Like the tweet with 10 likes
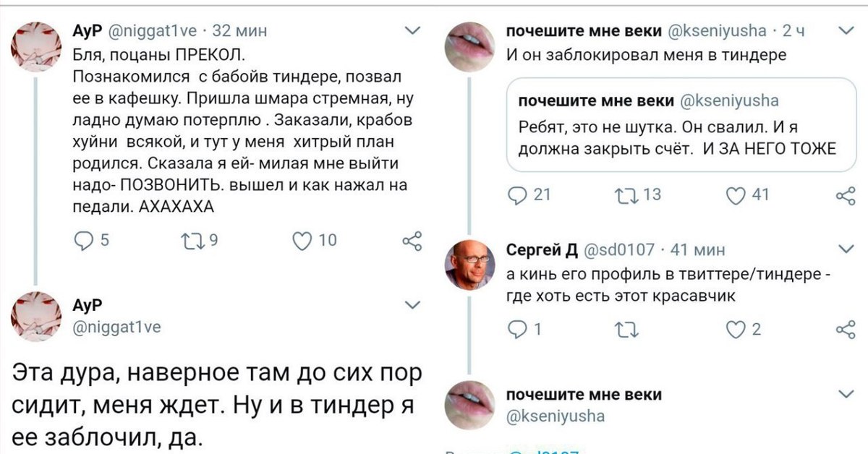Image resolution: width=868 pixels, height=454 pixels. (x=302, y=241)
